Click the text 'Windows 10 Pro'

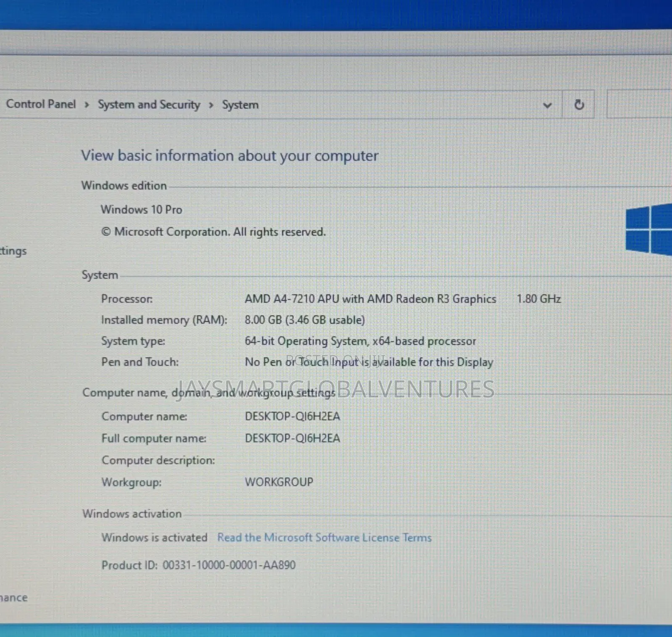click(x=141, y=209)
